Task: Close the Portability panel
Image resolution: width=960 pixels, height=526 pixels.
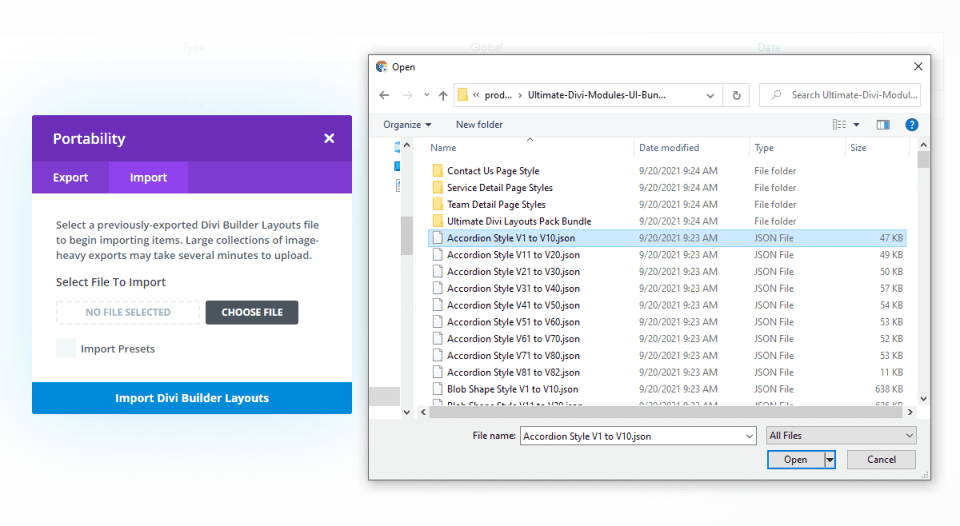Action: click(x=329, y=138)
